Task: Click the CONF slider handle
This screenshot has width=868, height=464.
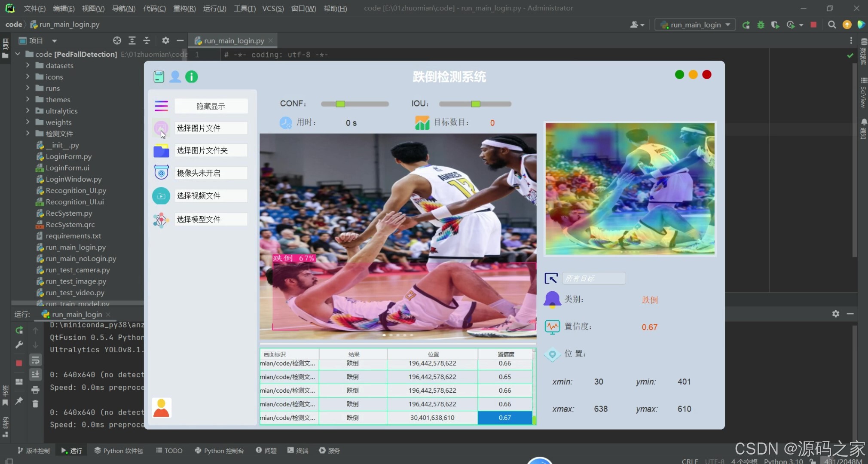Action: [340, 104]
